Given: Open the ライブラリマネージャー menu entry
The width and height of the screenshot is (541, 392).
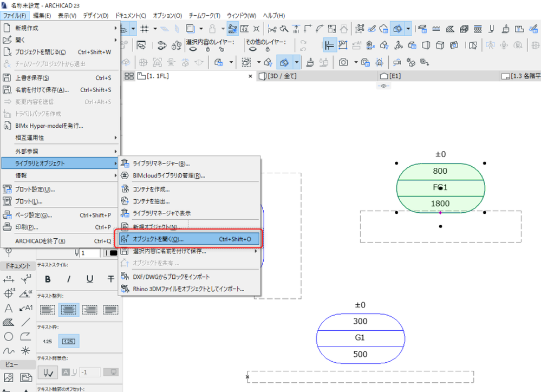Looking at the screenshot, I should (x=161, y=164).
